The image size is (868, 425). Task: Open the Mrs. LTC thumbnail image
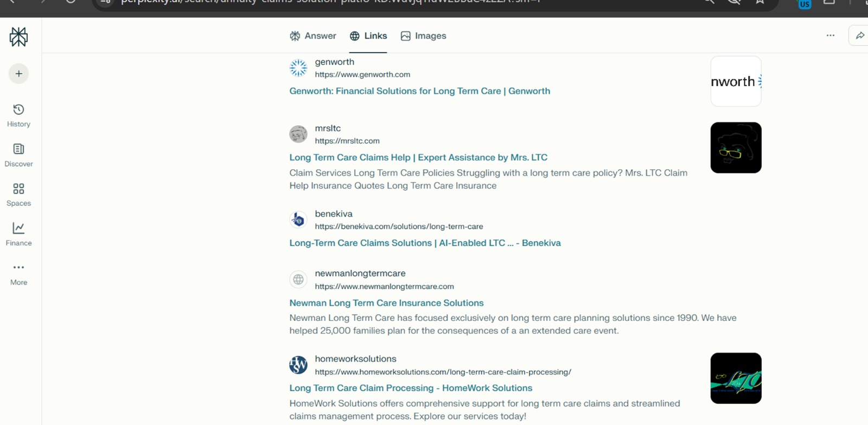click(736, 147)
